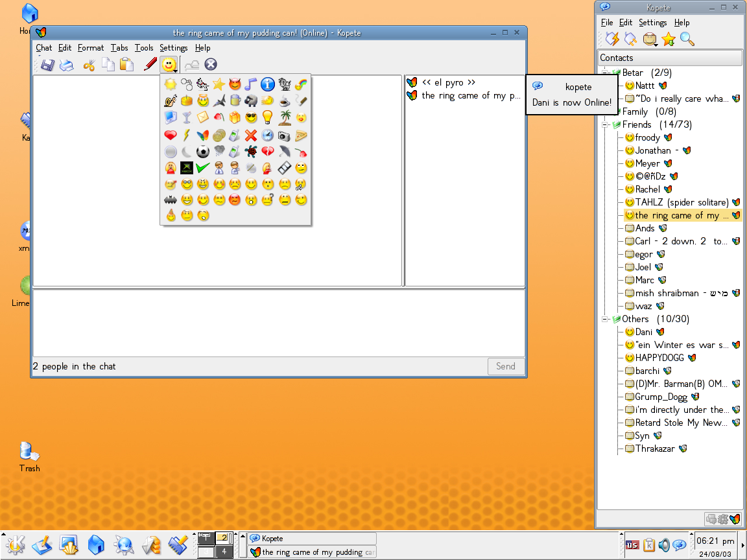This screenshot has height=560, width=747.
Task: Click the Send button
Action: pyautogui.click(x=506, y=366)
